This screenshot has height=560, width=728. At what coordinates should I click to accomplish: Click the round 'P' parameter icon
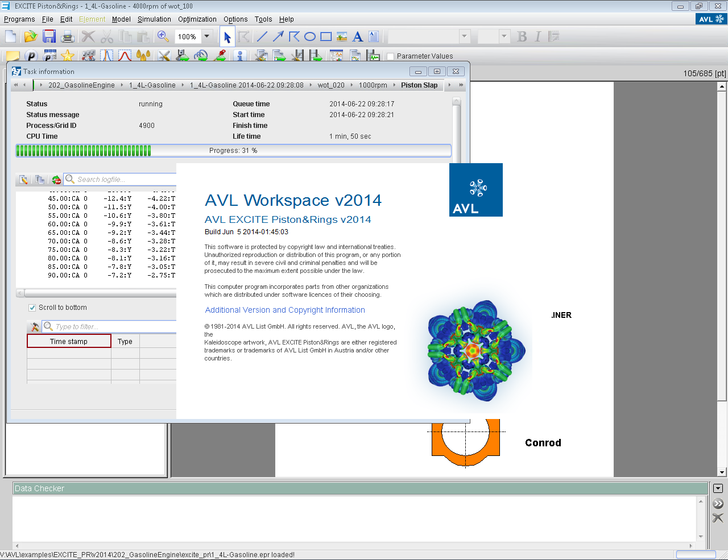pyautogui.click(x=31, y=56)
